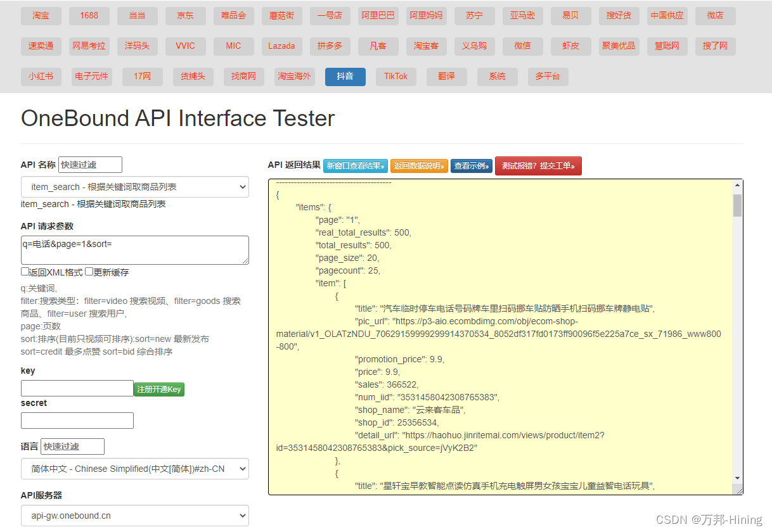Screen dimensions: 772x532
Task: Expand the api-gw.onebound.cn server dropdown
Action: tap(135, 516)
